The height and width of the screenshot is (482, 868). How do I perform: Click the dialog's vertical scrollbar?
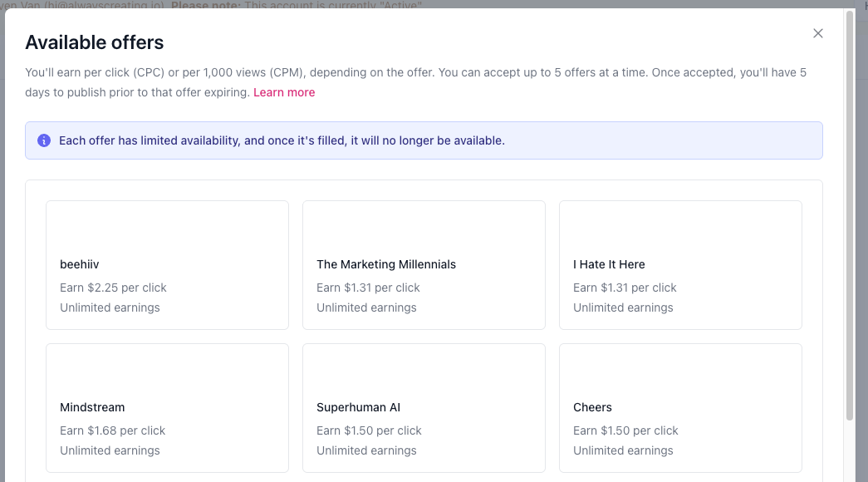coord(849,216)
